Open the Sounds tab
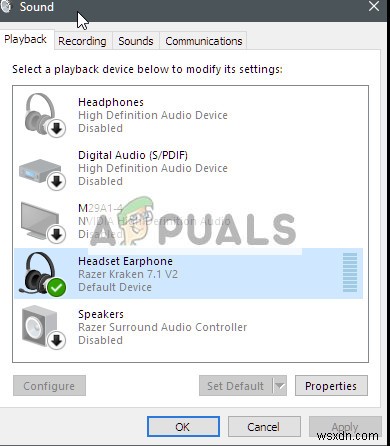This screenshot has height=446, width=390. pyautogui.click(x=136, y=41)
